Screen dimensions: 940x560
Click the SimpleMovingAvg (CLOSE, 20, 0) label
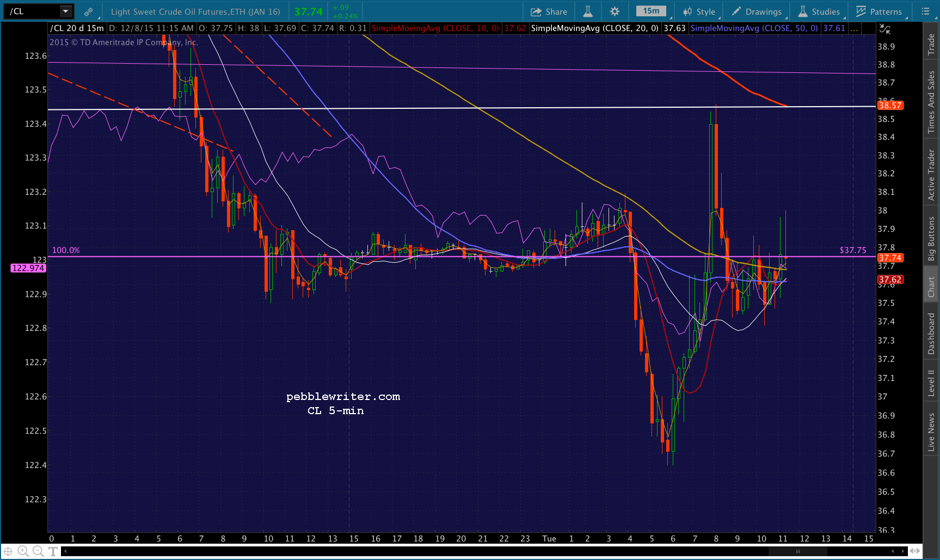(x=594, y=28)
